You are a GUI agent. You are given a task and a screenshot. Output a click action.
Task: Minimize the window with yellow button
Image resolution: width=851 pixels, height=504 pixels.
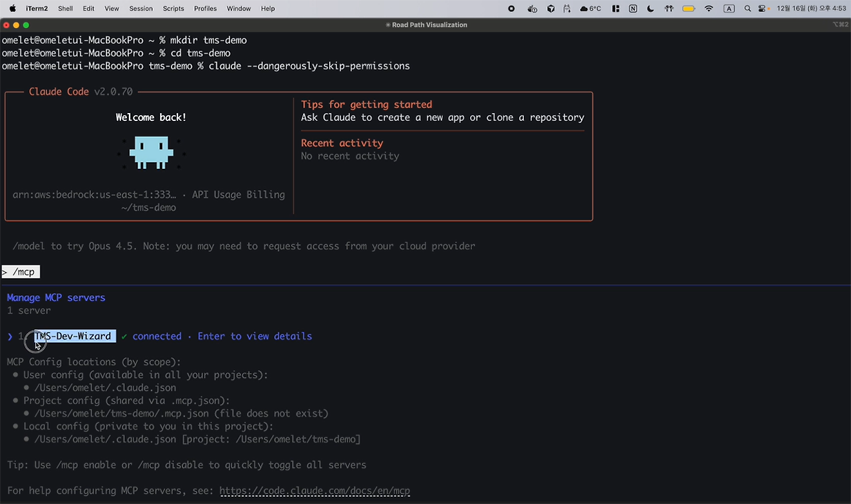(x=16, y=25)
